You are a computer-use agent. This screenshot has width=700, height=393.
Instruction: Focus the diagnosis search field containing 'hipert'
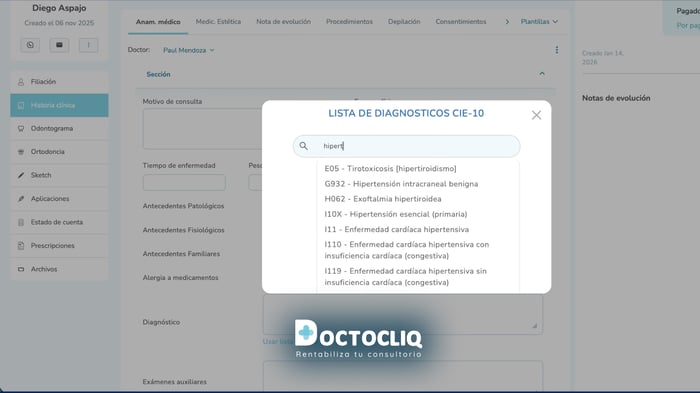[406, 146]
